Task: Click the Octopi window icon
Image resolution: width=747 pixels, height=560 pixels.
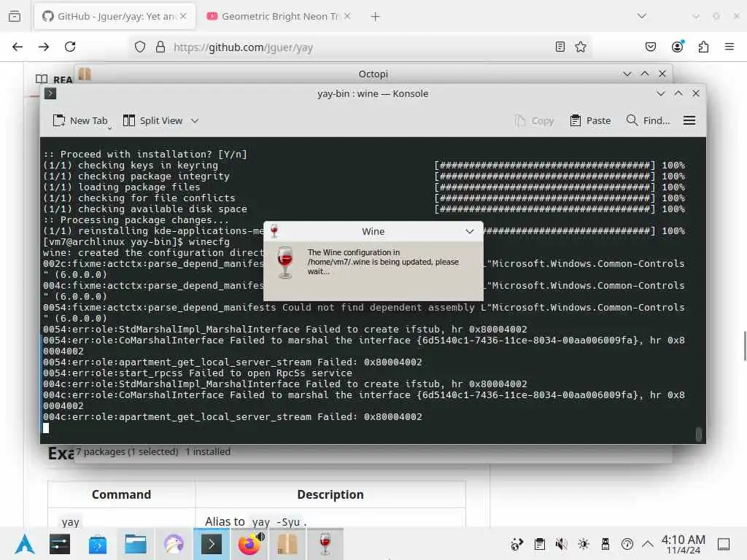Action: point(85,74)
